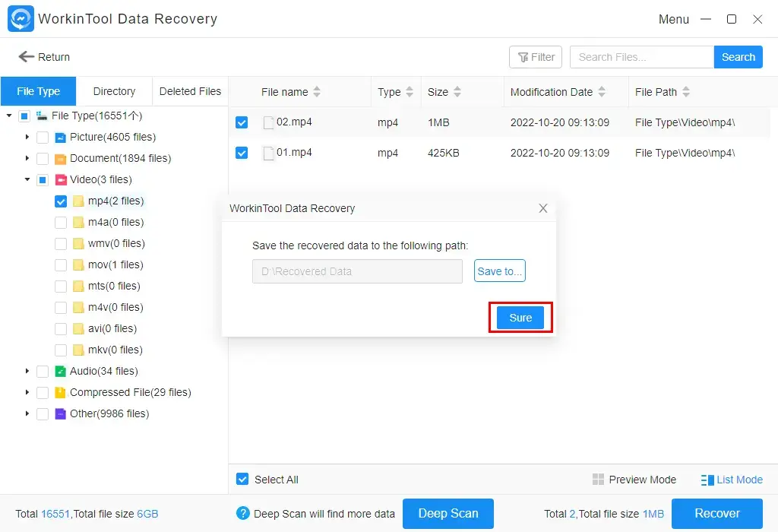Click the mp4 folder icon

click(x=78, y=201)
